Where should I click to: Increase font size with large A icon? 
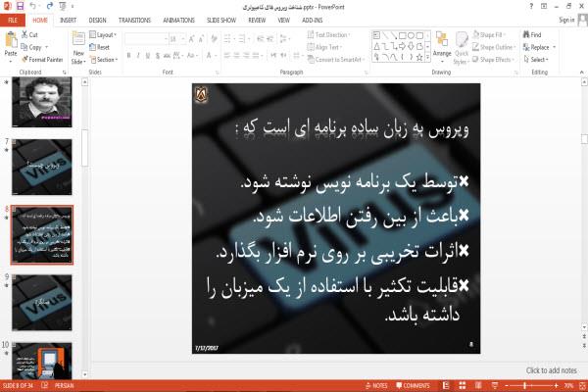point(192,39)
